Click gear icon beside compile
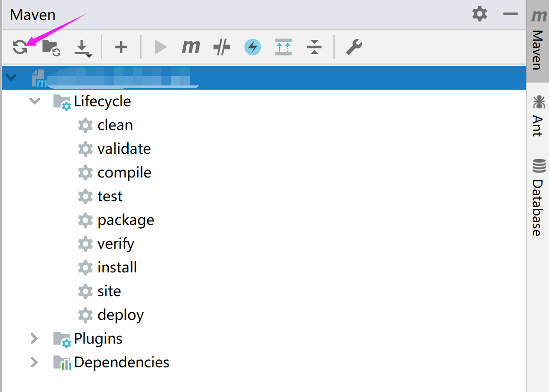This screenshot has height=392, width=549. click(x=85, y=173)
